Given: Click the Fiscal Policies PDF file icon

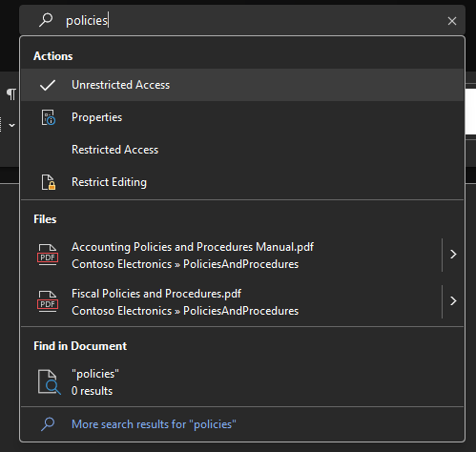Looking at the screenshot, I should (x=48, y=301).
